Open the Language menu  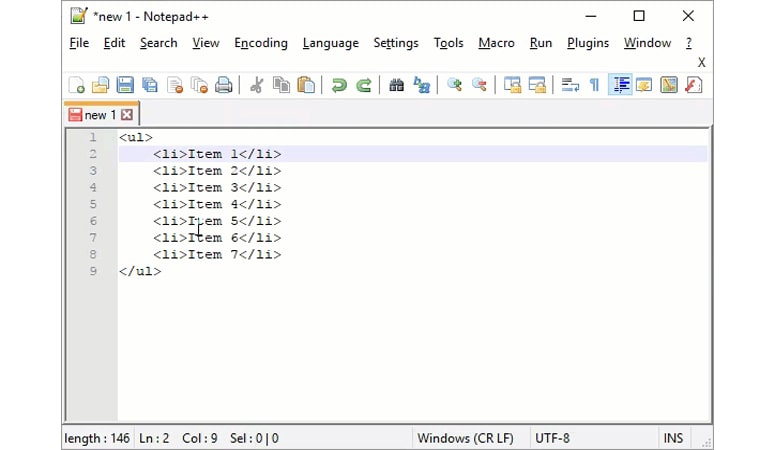tap(331, 43)
